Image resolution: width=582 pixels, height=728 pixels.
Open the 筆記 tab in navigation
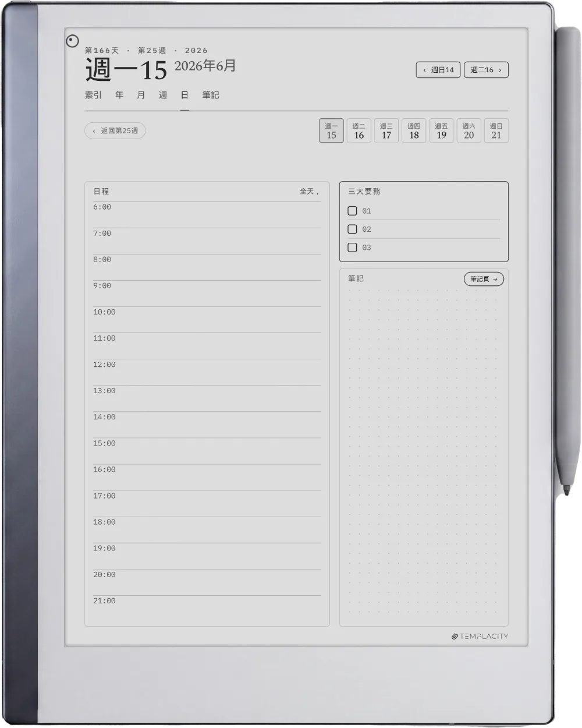tap(211, 95)
